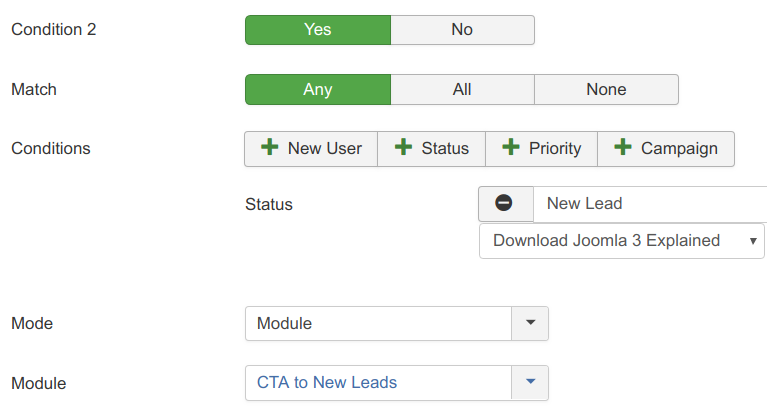767x411 pixels.
Task: Select Any for Match
Action: 318,90
